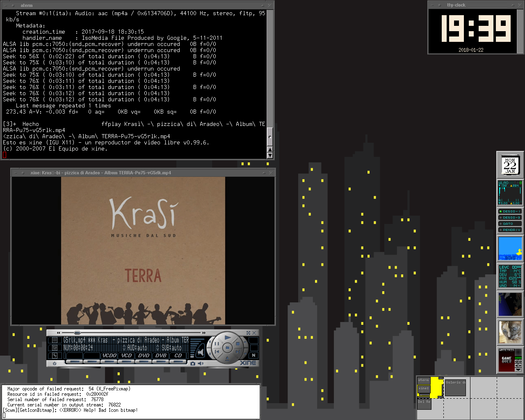Toggle the PENDRIV mount point entry

click(510, 230)
